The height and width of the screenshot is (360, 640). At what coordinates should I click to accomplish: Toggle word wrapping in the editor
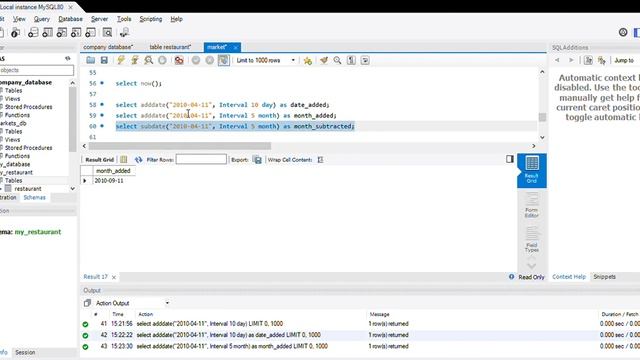coord(365,60)
